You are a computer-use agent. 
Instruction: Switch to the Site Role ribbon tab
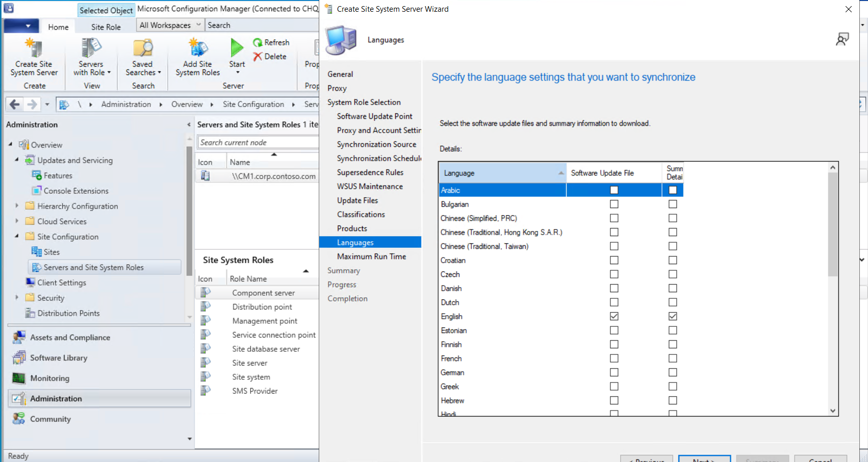106,27
